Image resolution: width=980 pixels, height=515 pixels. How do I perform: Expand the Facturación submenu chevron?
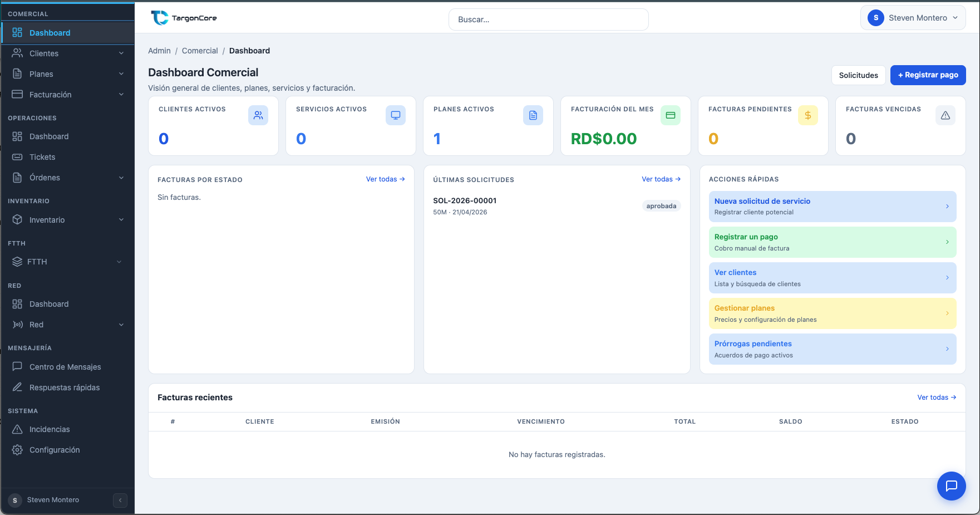(x=121, y=95)
